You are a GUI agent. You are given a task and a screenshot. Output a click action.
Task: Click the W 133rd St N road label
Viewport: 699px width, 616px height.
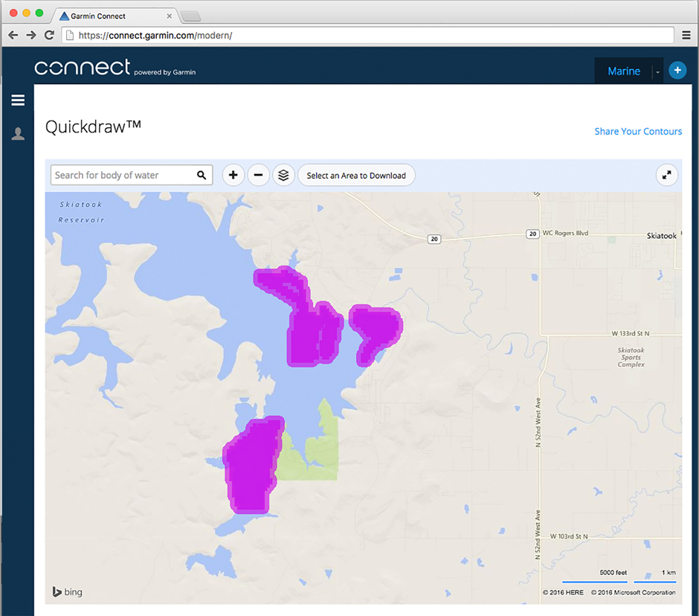[630, 333]
